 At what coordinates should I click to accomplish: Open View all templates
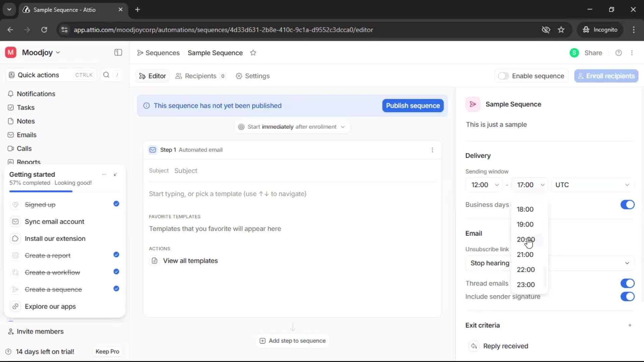[x=190, y=260]
